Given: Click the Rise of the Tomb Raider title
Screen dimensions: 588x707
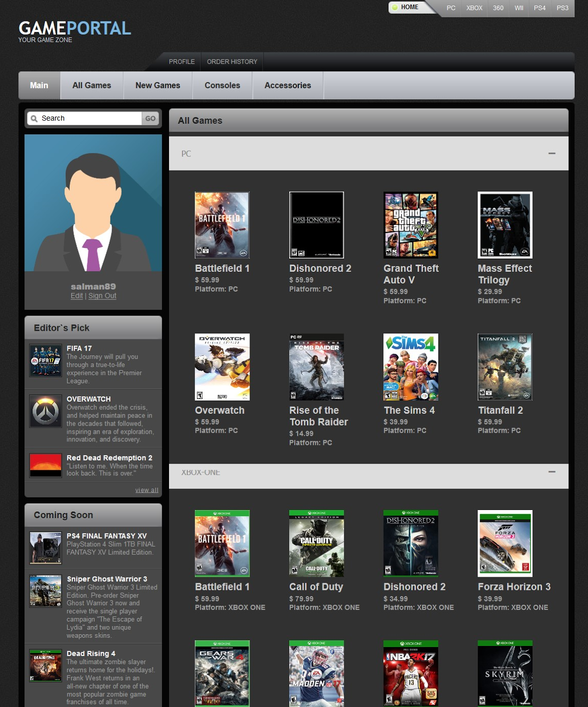Looking at the screenshot, I should (319, 416).
